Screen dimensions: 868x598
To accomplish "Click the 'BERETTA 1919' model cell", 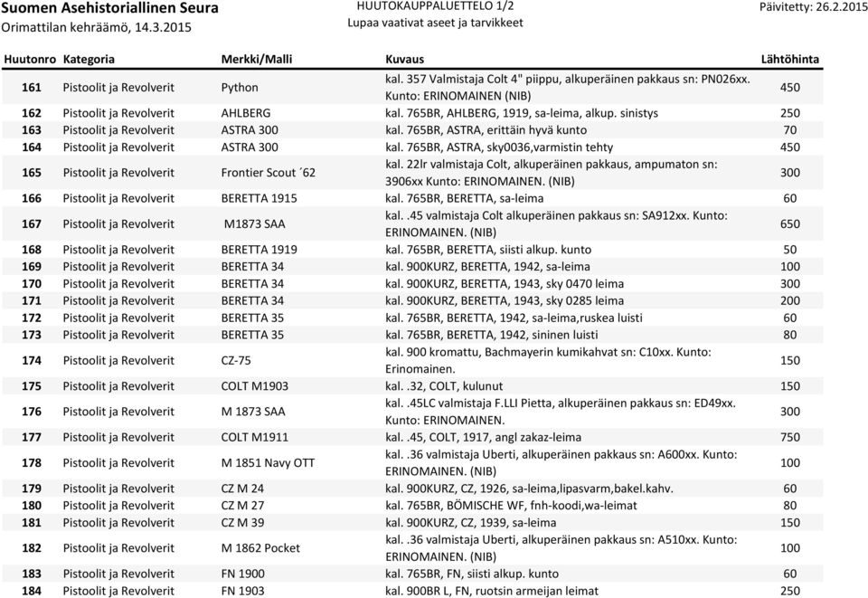I will (259, 250).
